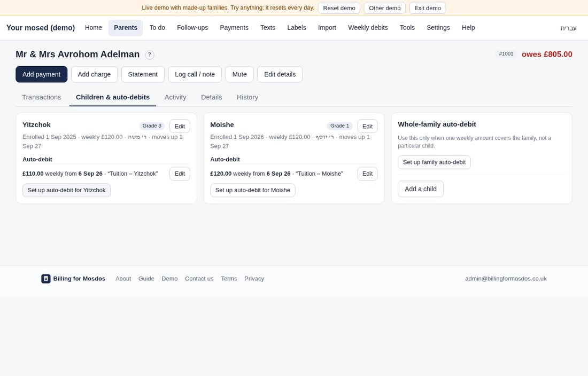Click the help question-mark icon beside family name
This screenshot has width=588, height=376.
pos(149,54)
